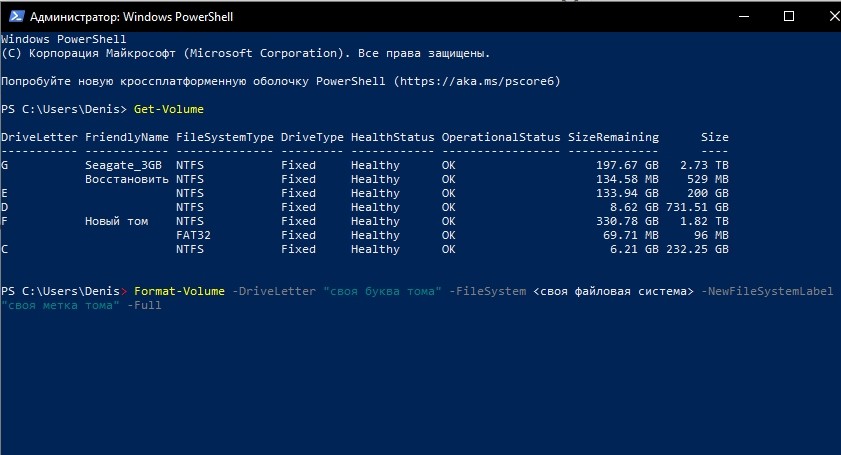The image size is (841, 455).
Task: Select the FAT32 file system entry
Action: 194,235
